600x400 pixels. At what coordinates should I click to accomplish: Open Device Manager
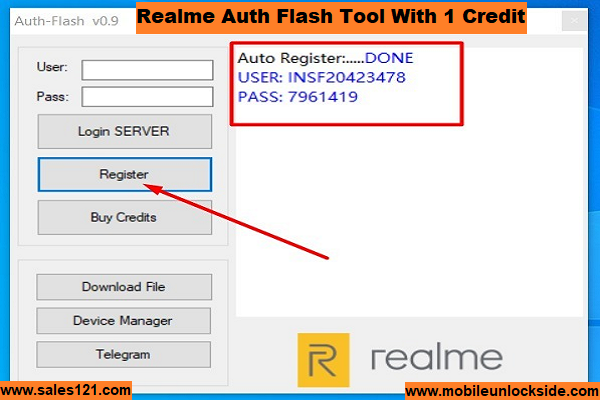pyautogui.click(x=123, y=321)
